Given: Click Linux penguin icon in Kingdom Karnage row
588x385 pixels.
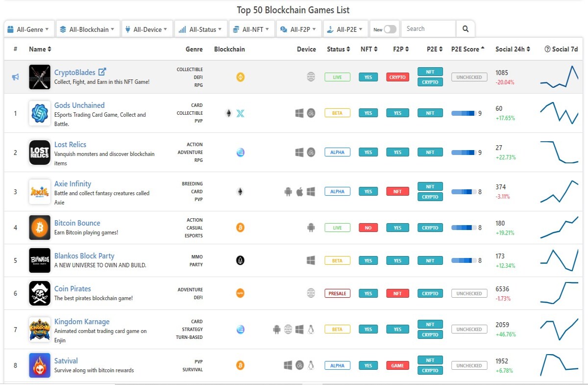Looking at the screenshot, I should coord(311,330).
